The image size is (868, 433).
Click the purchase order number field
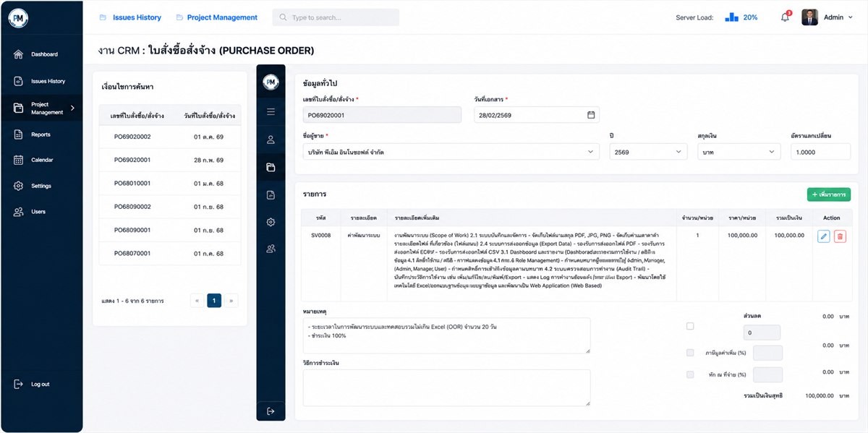[382, 115]
